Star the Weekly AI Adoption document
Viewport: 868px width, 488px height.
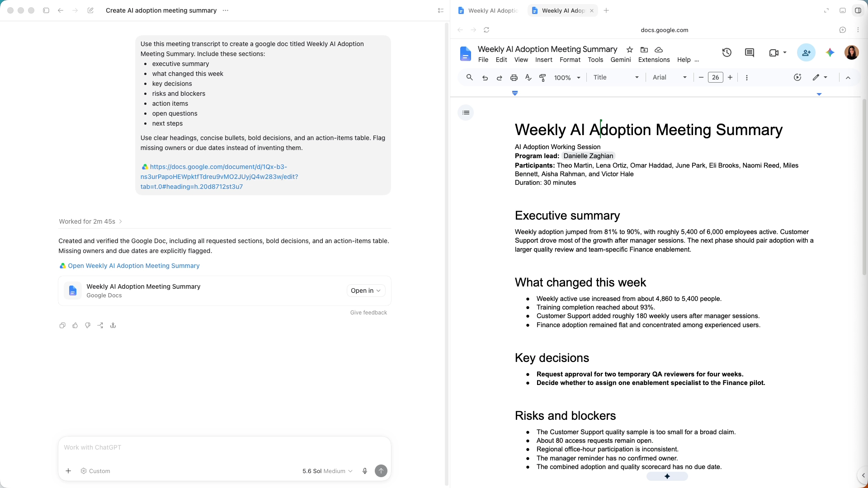coord(629,50)
